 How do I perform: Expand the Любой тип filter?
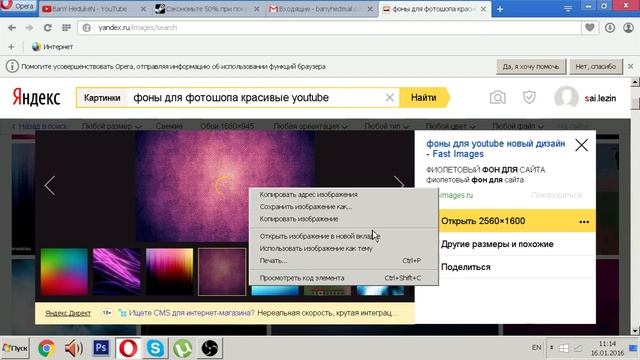pos(386,126)
